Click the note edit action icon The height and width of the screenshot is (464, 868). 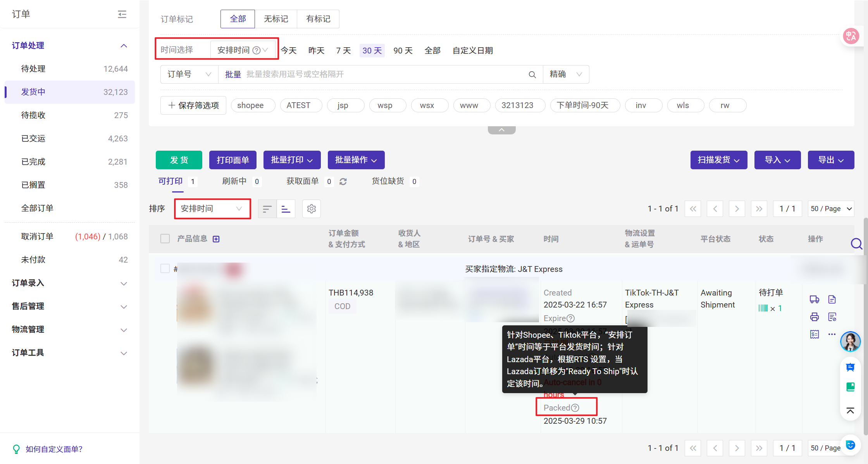tap(832, 317)
